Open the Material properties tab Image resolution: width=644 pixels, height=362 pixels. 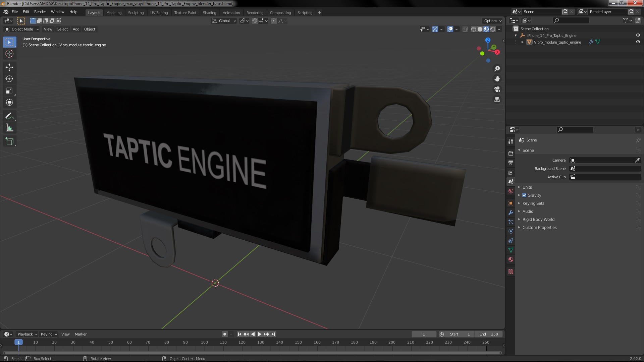[x=511, y=259]
